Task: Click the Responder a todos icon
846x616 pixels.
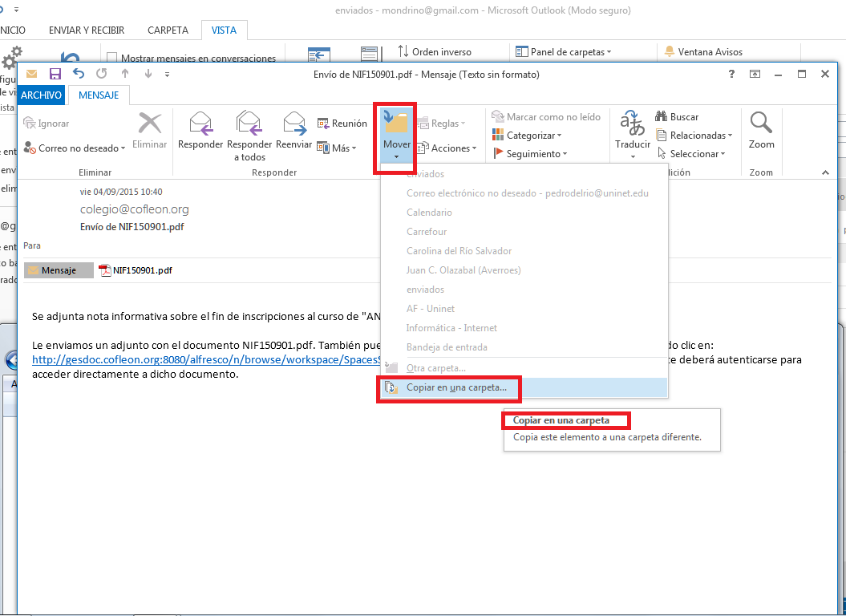Action: tap(249, 124)
